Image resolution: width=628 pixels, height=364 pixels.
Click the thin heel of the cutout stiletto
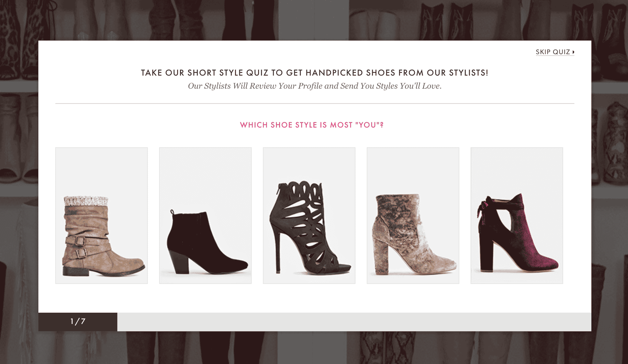pos(278,251)
